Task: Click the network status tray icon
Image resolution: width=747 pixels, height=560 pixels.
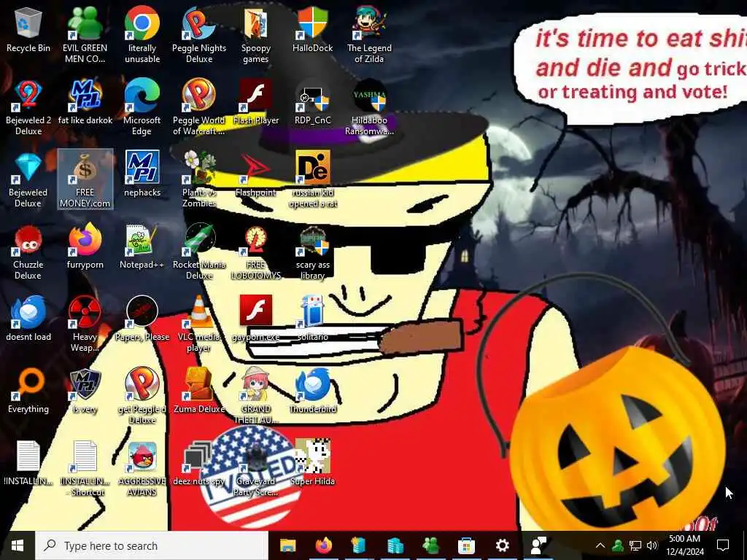Action: tap(635, 545)
